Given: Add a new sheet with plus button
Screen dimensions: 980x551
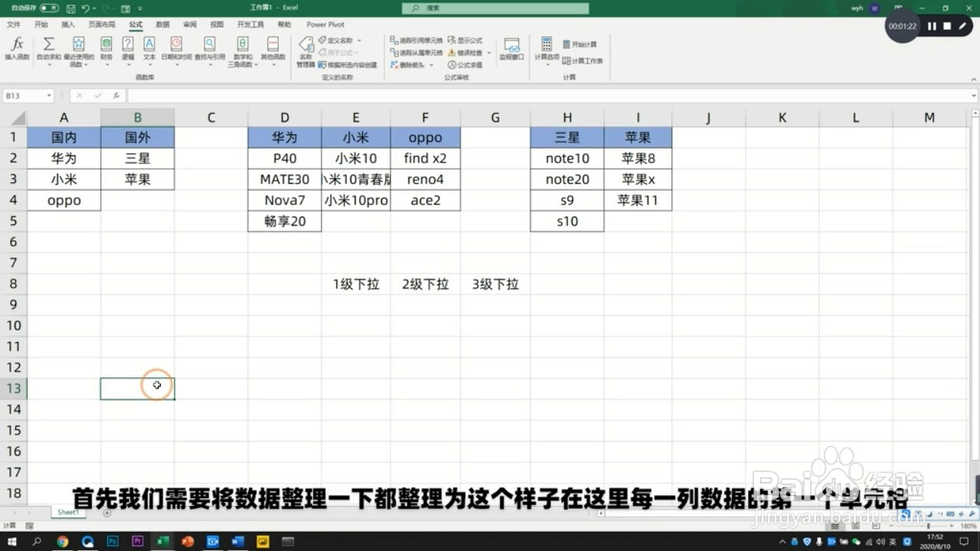Looking at the screenshot, I should pyautogui.click(x=107, y=513).
